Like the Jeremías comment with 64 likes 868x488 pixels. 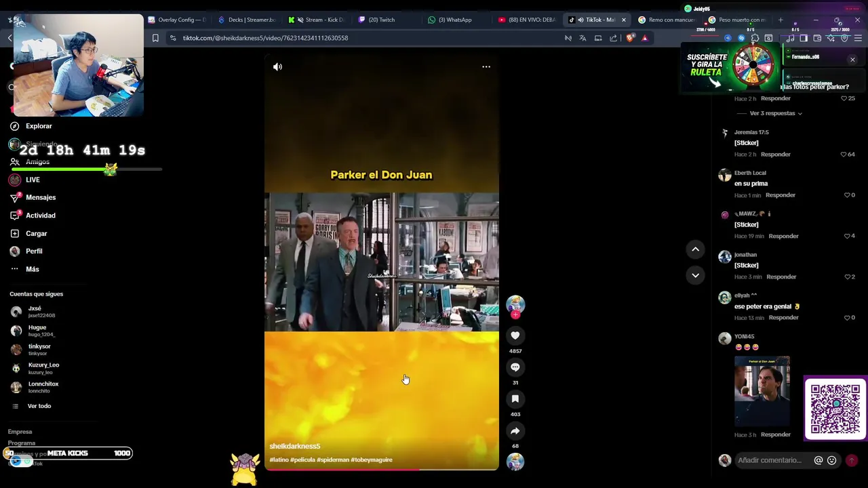844,155
